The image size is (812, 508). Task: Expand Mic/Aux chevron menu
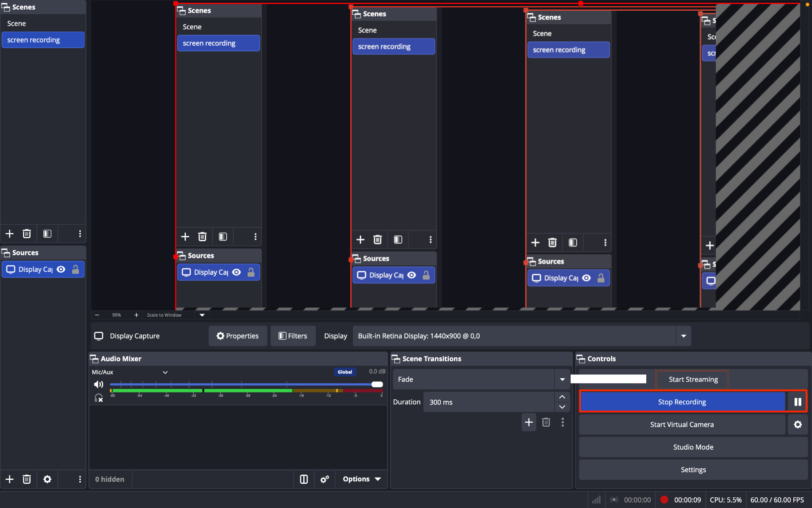tap(165, 372)
